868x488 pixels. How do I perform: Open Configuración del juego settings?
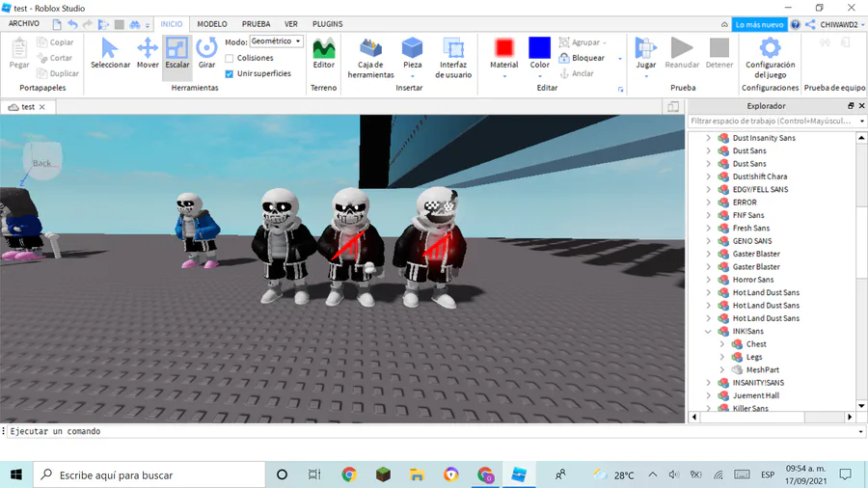click(x=770, y=58)
